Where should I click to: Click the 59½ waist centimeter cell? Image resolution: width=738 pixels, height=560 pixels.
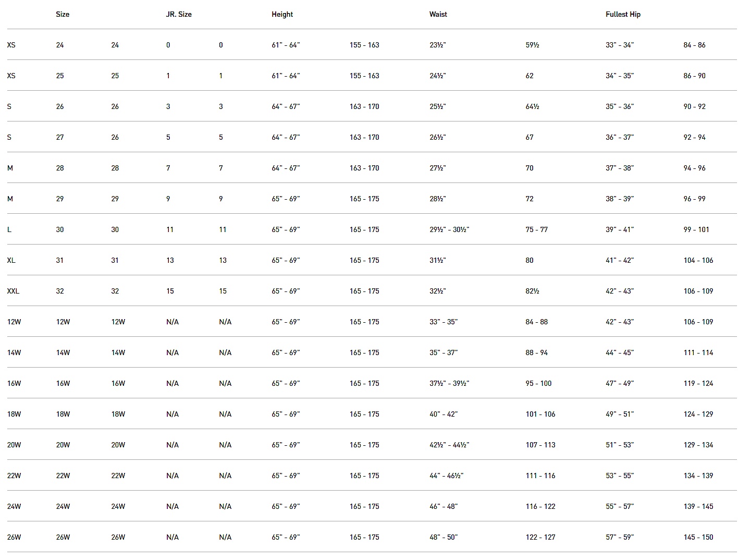pos(532,45)
